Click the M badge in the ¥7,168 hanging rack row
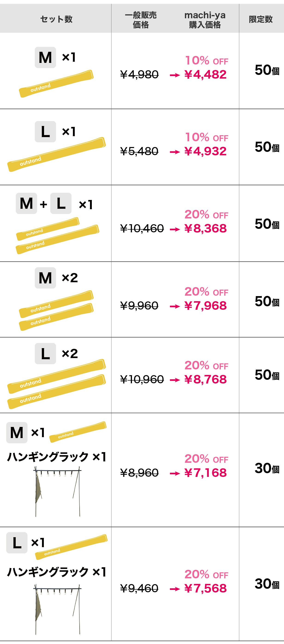The height and width of the screenshot is (644, 284). [x=17, y=433]
